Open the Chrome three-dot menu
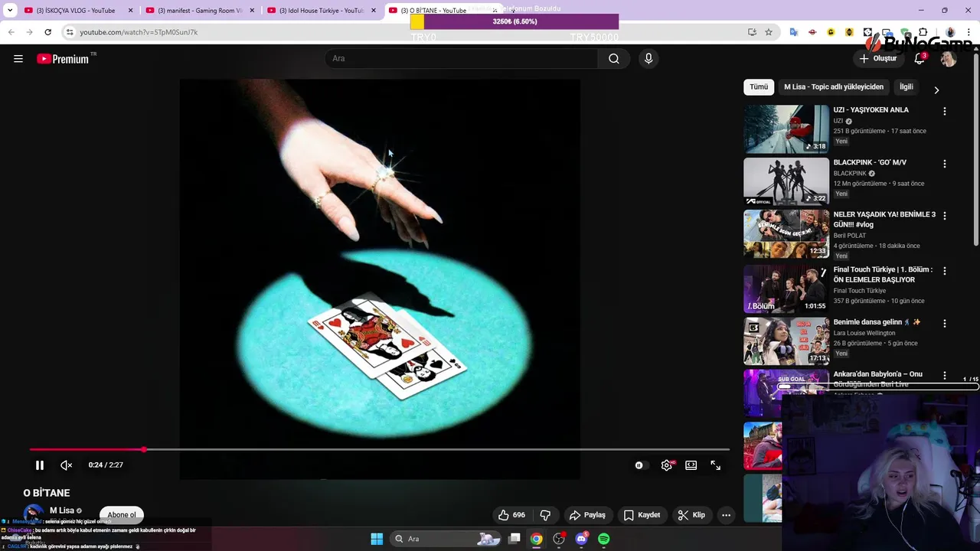The height and width of the screenshot is (551, 980). coord(969,32)
